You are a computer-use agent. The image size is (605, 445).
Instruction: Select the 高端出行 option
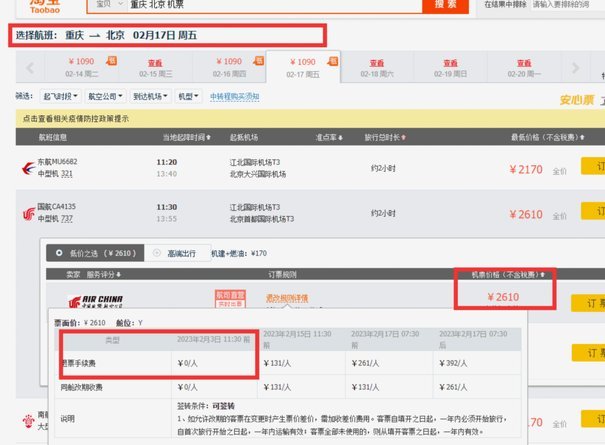point(177,253)
